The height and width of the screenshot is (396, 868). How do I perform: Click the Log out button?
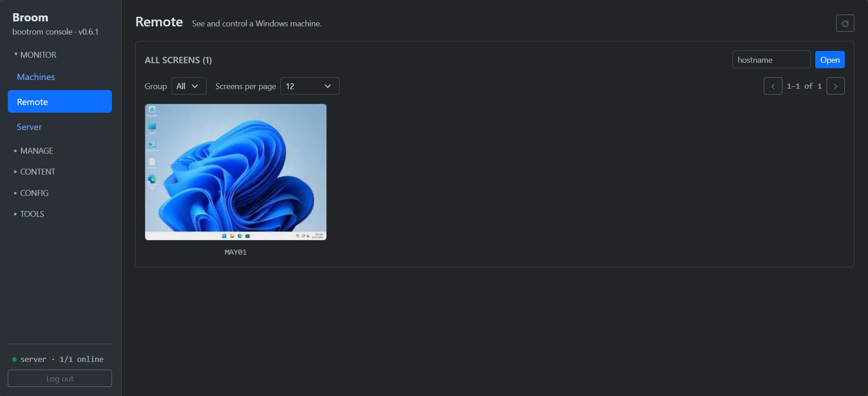pos(60,378)
